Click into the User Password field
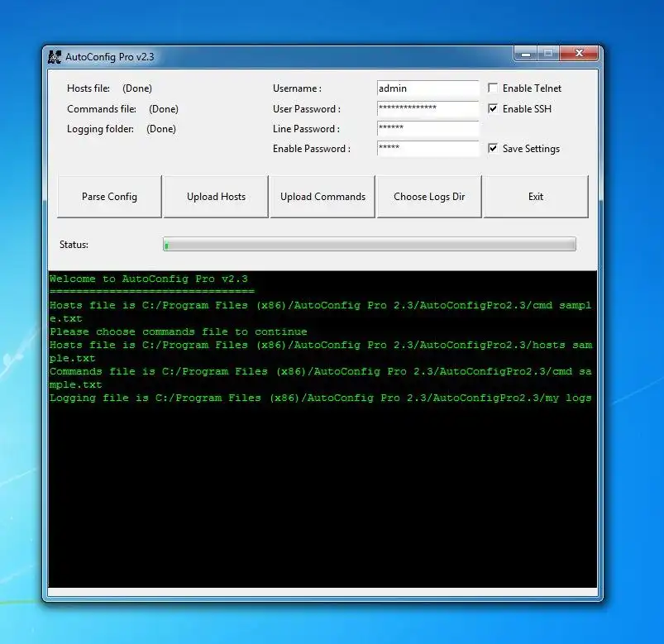This screenshot has width=664, height=644. (x=428, y=108)
